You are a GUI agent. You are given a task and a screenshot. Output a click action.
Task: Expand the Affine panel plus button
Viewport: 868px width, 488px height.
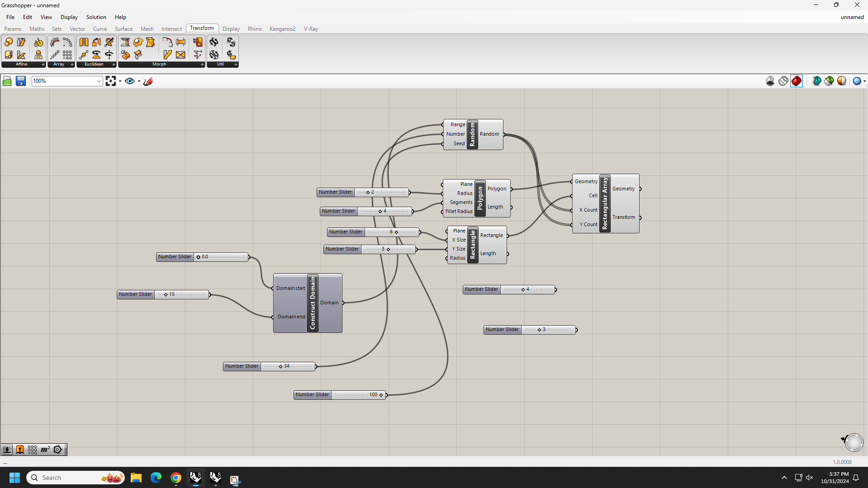tap(43, 65)
